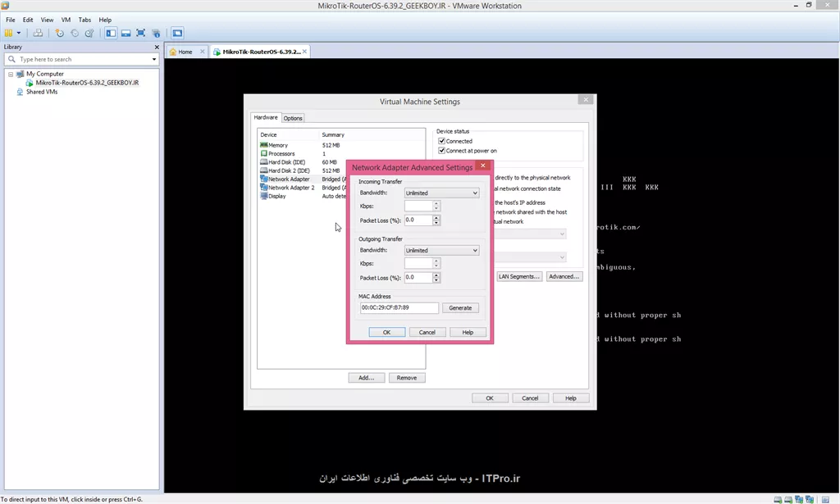Toggle the Connect at power on checkbox
This screenshot has width=840, height=504.
[441, 151]
